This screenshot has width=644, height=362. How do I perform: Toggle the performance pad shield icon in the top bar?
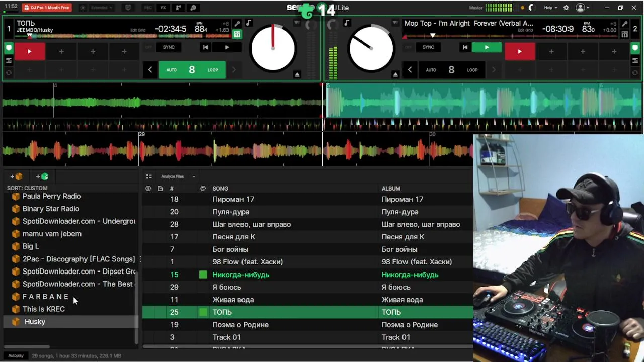coord(128,8)
